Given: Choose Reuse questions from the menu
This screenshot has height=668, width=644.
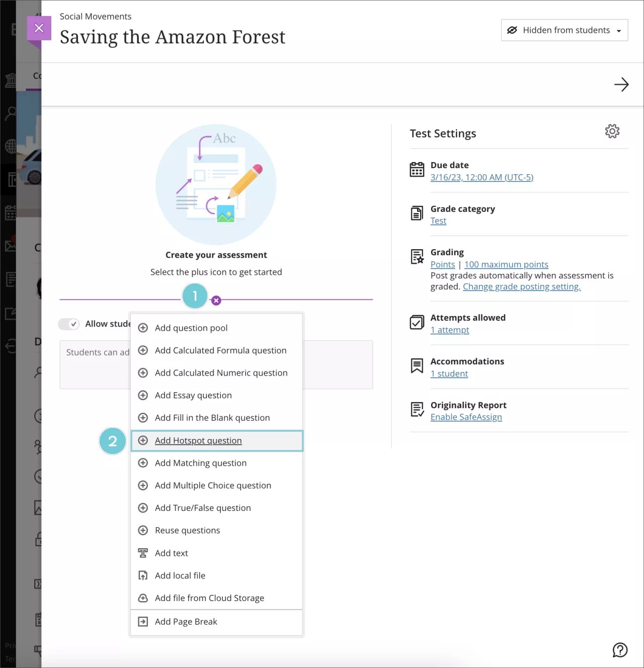Looking at the screenshot, I should (187, 530).
